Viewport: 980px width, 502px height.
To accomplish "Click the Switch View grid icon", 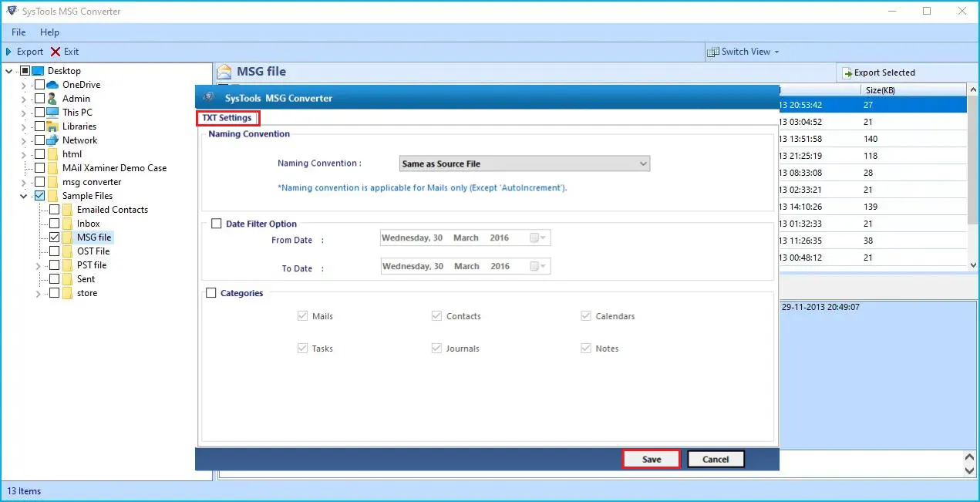I will pyautogui.click(x=712, y=52).
